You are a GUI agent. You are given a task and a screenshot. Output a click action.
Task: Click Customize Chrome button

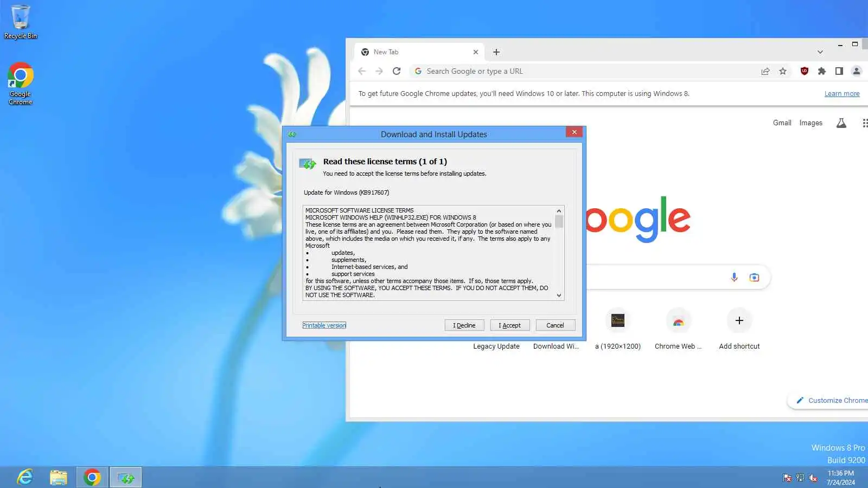pos(829,401)
